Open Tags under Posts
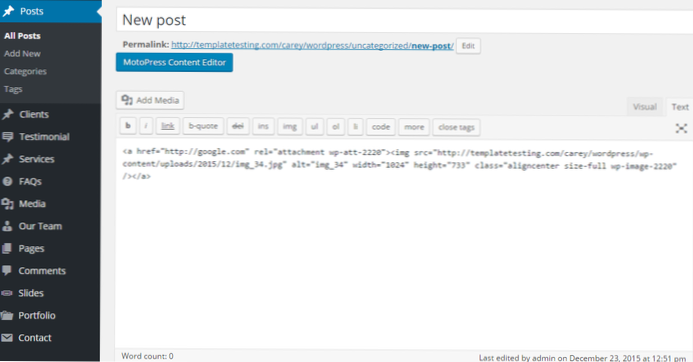 pos(13,89)
